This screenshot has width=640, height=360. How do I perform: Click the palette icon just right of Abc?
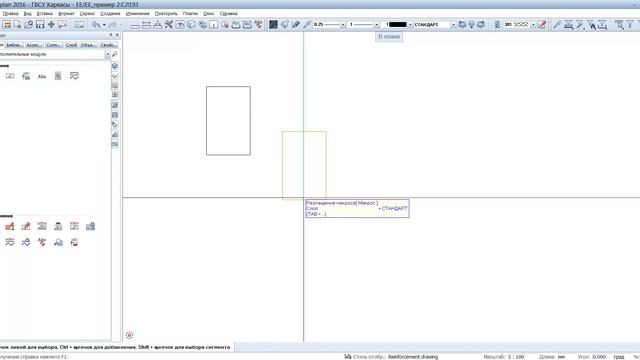coord(58,76)
